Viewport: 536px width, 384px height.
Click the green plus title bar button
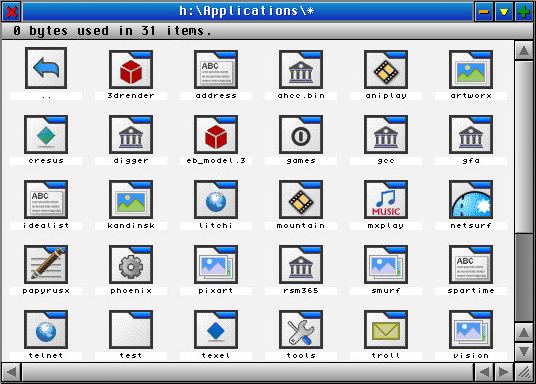tap(523, 12)
